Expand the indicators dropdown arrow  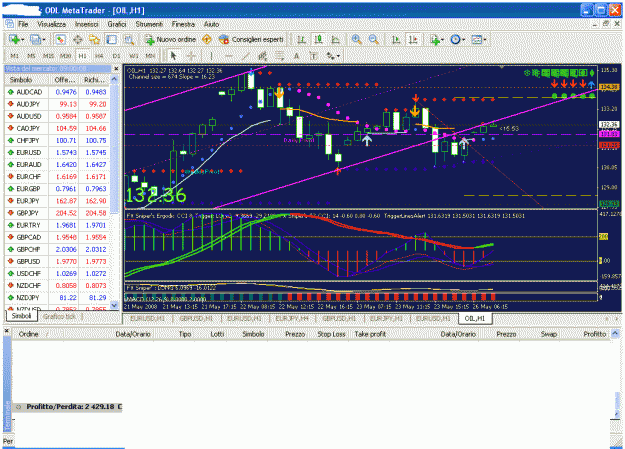pyautogui.click(x=443, y=40)
